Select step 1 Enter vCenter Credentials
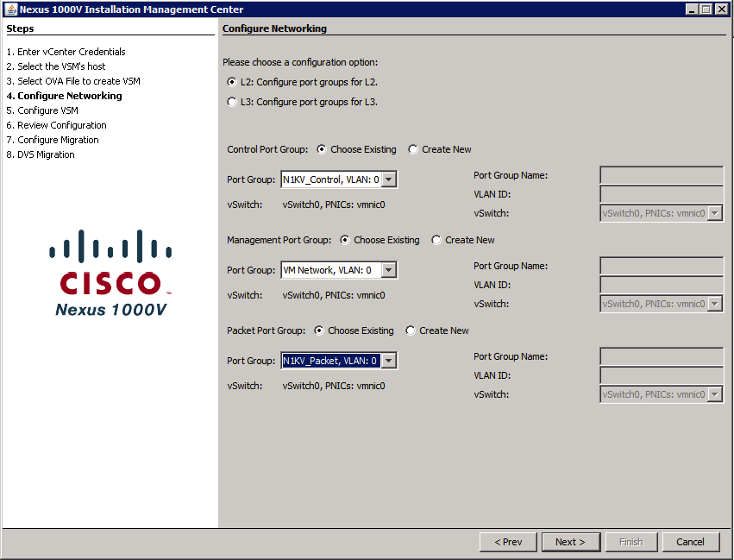Image resolution: width=734 pixels, height=560 pixels. pyautogui.click(x=66, y=52)
